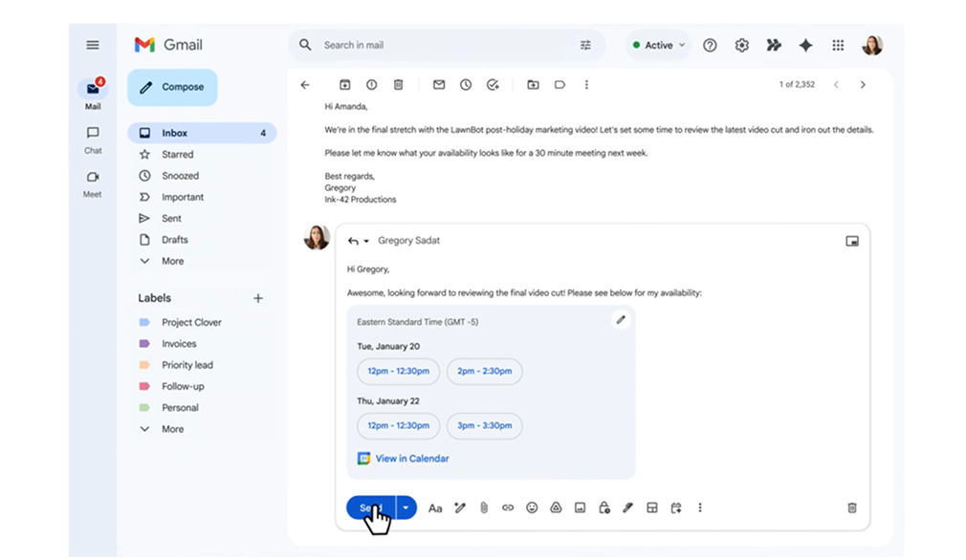Image resolution: width=966 pixels, height=560 pixels.
Task: Attach a file with the paperclip icon
Action: (484, 507)
